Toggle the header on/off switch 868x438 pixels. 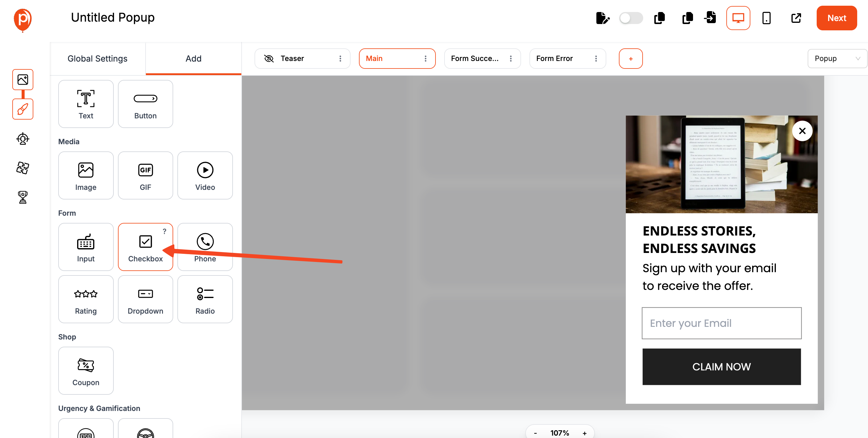(x=631, y=18)
